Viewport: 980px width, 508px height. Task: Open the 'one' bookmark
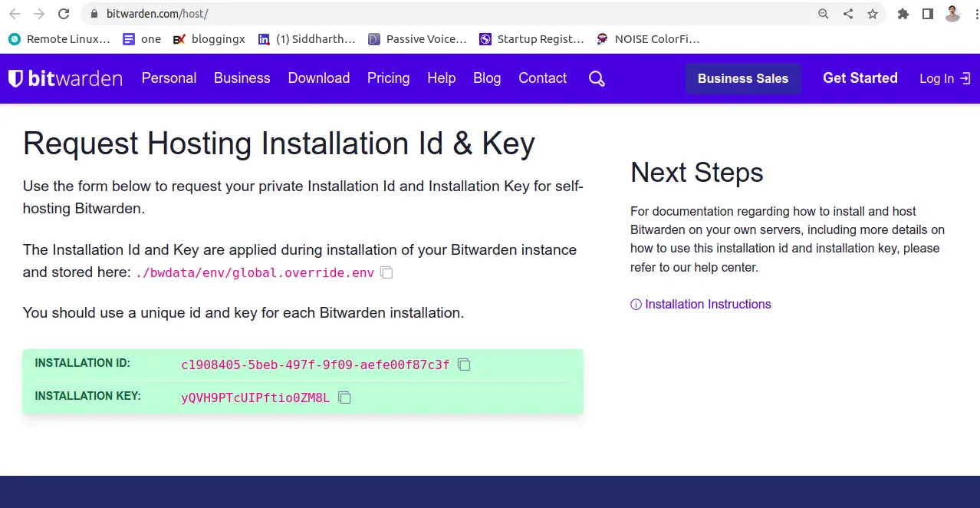[x=142, y=39]
